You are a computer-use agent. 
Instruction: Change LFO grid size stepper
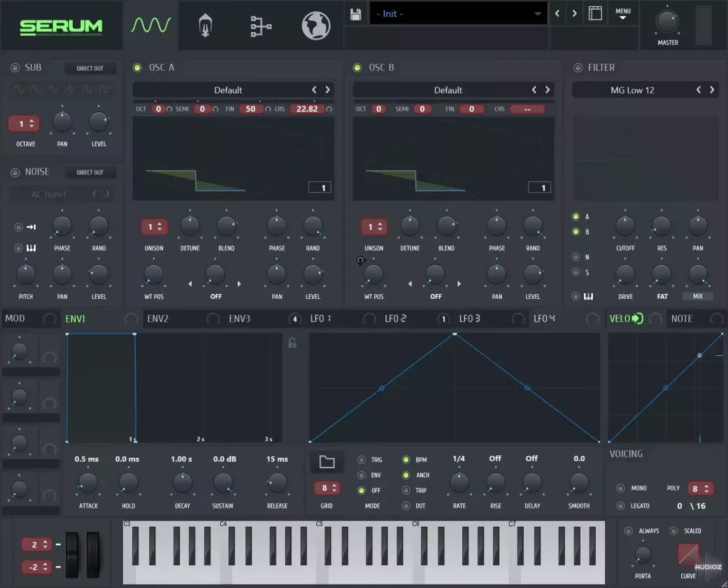tap(327, 488)
